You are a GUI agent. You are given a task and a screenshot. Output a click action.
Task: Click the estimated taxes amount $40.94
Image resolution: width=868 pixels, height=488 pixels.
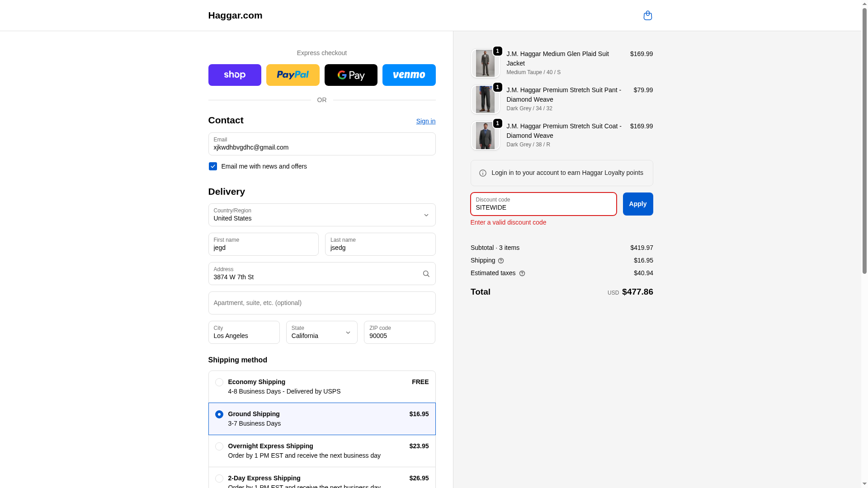point(643,273)
